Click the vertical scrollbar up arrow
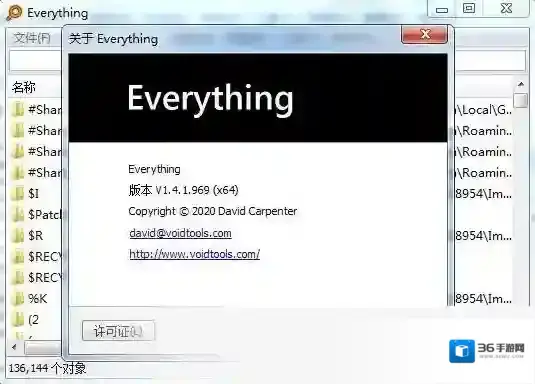Screen dimensions: 535x384 [521, 84]
